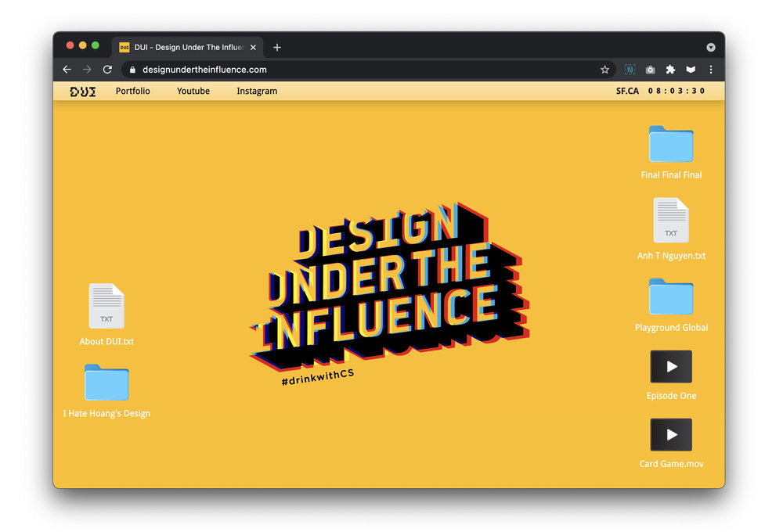
Task: Reload the page with the refresh icon
Action: 107,70
